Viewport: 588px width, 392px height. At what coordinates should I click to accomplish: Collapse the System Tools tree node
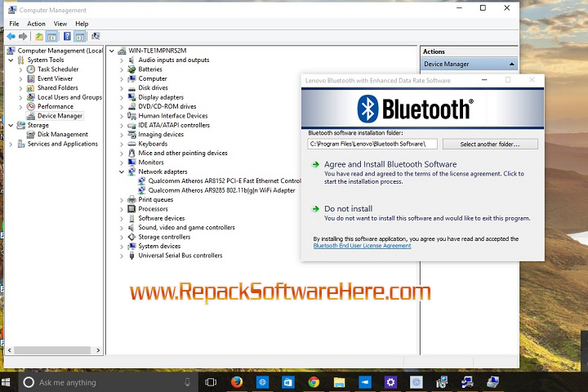coord(11,60)
